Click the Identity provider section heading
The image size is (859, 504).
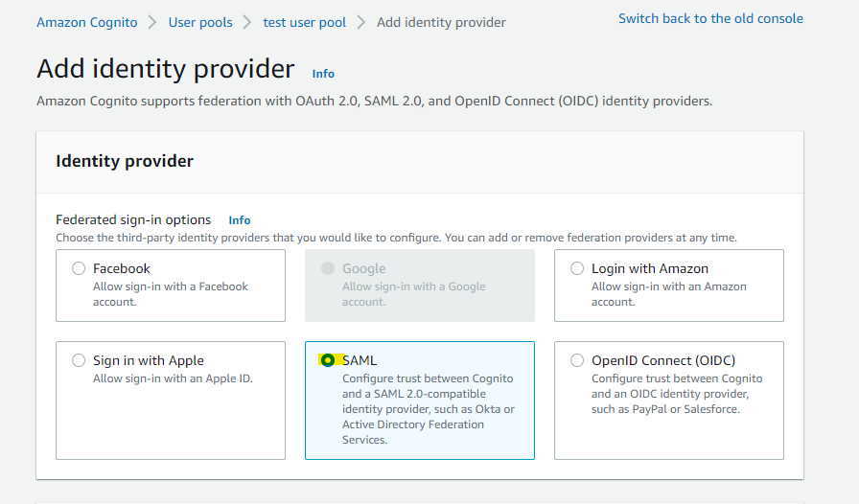pyautogui.click(x=125, y=161)
